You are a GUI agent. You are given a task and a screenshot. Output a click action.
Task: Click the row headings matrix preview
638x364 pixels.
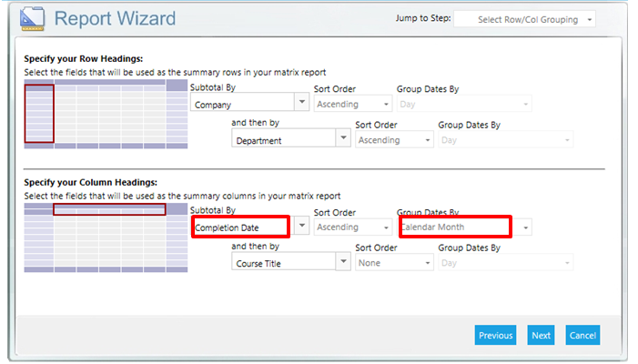point(107,112)
